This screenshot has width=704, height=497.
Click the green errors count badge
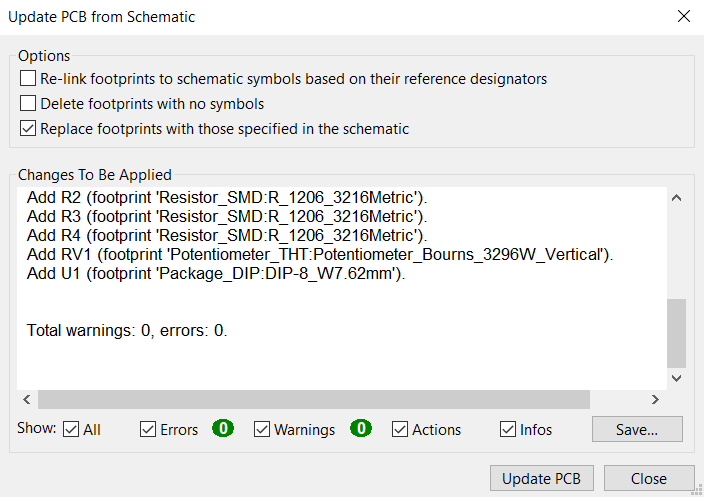point(223,428)
